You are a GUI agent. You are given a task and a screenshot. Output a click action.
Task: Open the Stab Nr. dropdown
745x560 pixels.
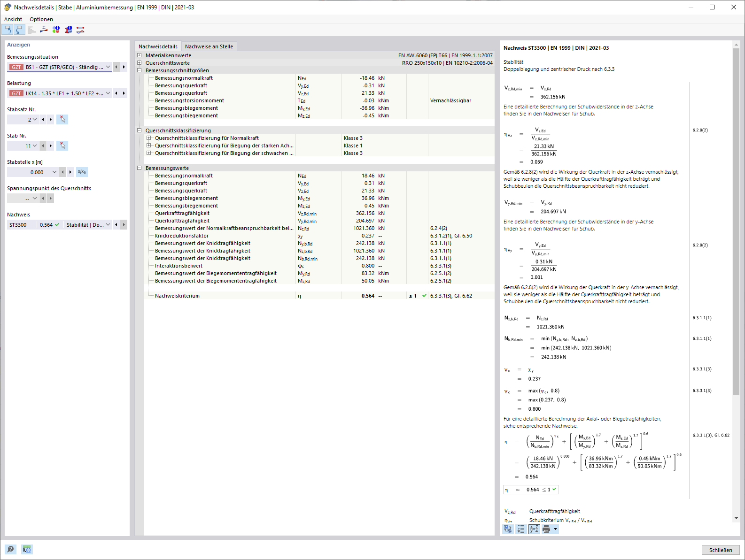tap(35, 146)
